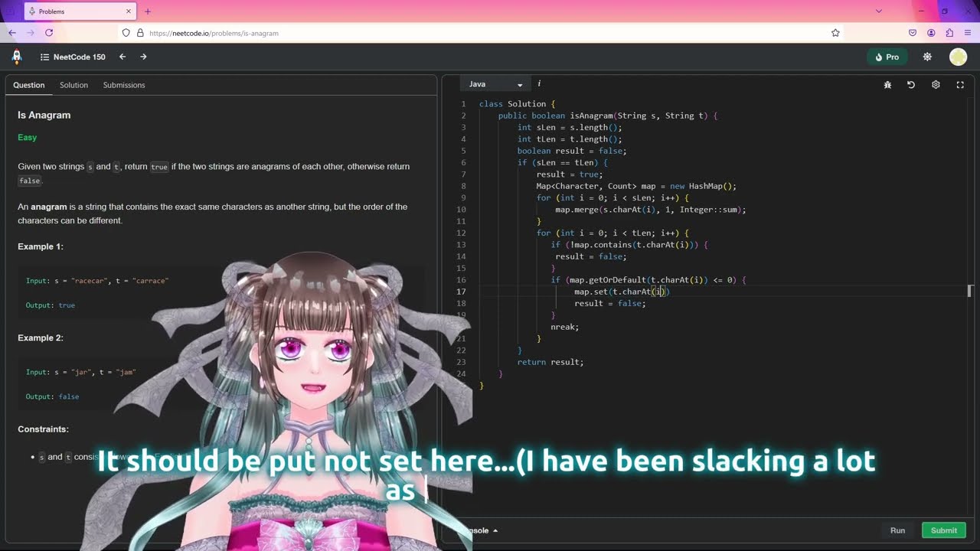Submit the solution
This screenshot has height=551, width=980.
[x=943, y=530]
